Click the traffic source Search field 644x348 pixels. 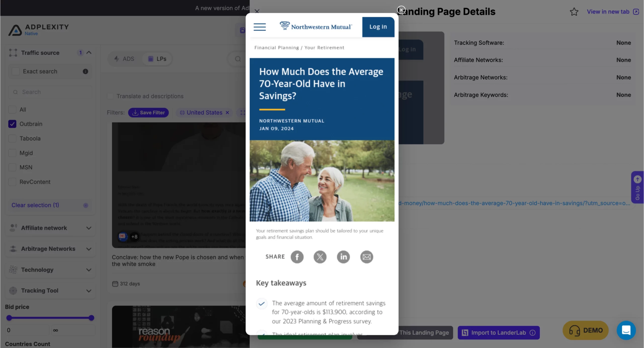coord(50,92)
